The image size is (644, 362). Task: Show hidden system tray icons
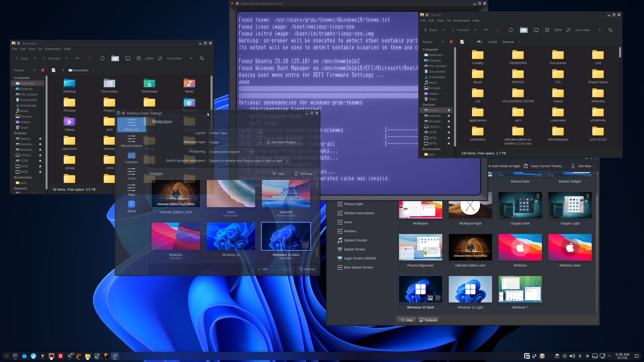610,356
